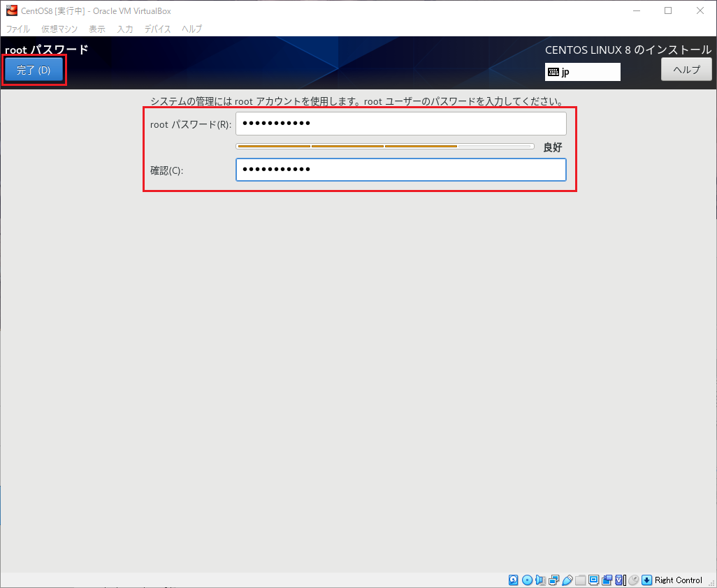Click the VirtualBox window title icon

[11, 10]
